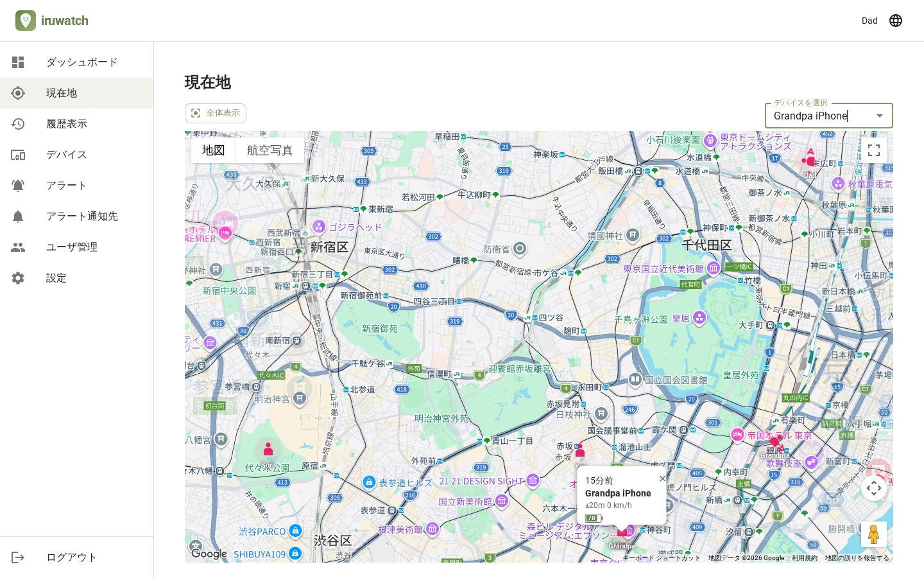Screen dimensions: 924x578
Task: Switch map to 地図 view
Action: coord(214,150)
